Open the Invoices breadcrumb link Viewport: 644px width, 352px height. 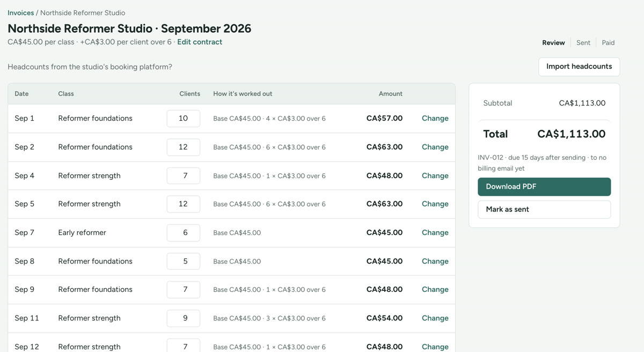20,12
